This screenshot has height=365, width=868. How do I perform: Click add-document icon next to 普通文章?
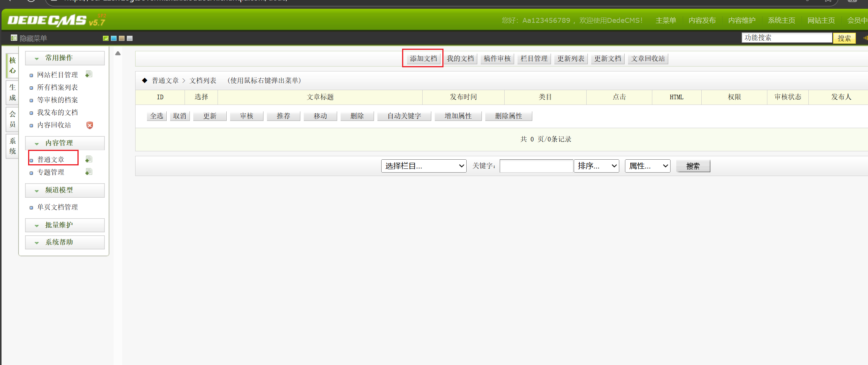pos(89,159)
